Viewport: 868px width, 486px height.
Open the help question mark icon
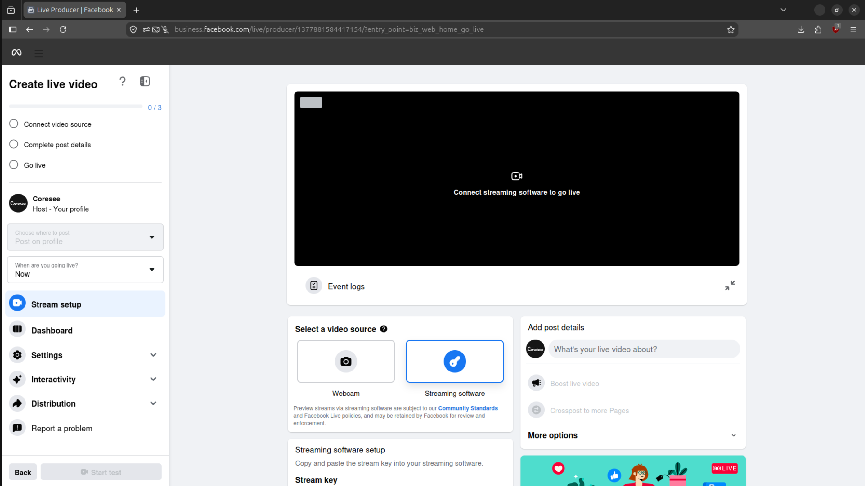click(x=123, y=81)
